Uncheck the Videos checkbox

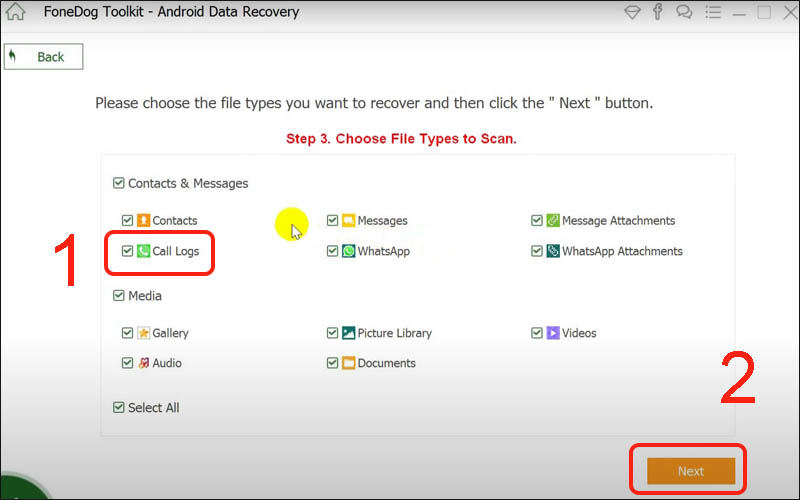click(537, 333)
